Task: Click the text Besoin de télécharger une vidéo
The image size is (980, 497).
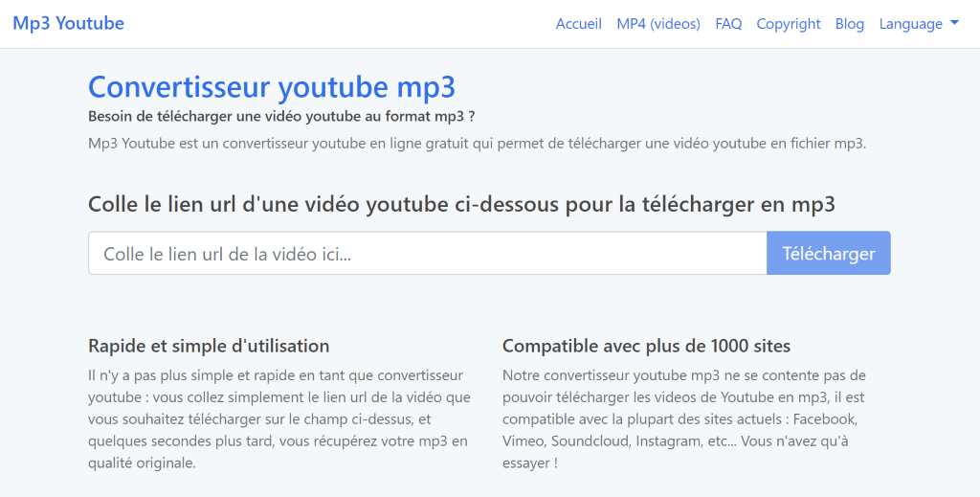Action: [281, 117]
